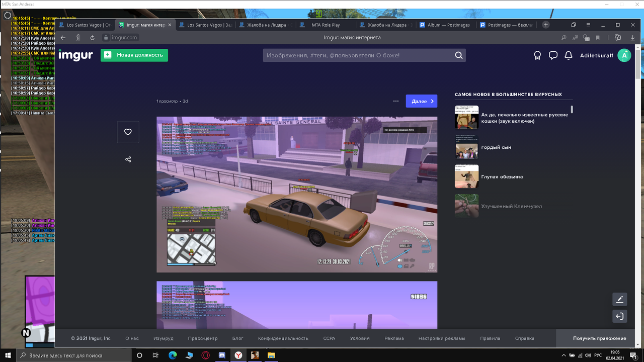Image resolution: width=644 pixels, height=362 pixels.
Task: Open the second purple sky screenshot image
Action: (297, 305)
